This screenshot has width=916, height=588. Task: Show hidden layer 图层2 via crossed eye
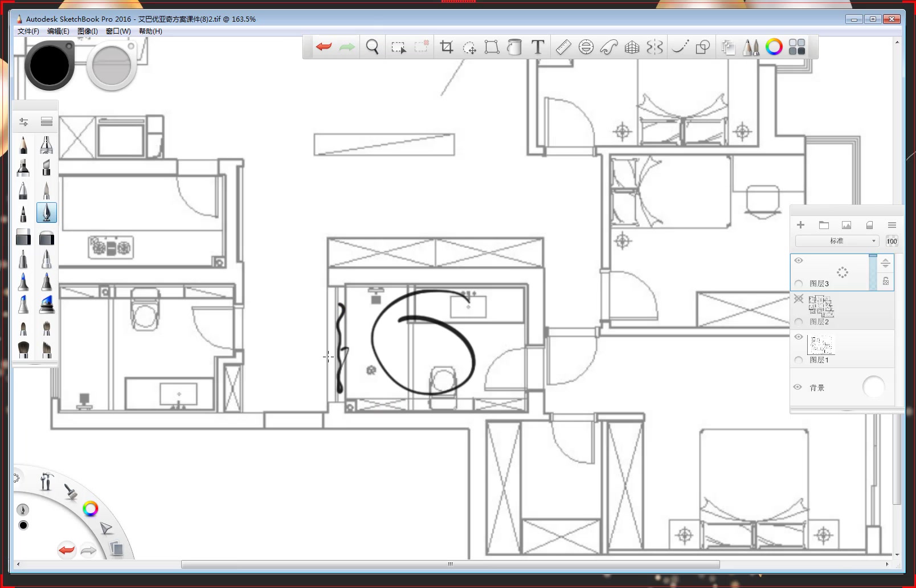point(799,299)
